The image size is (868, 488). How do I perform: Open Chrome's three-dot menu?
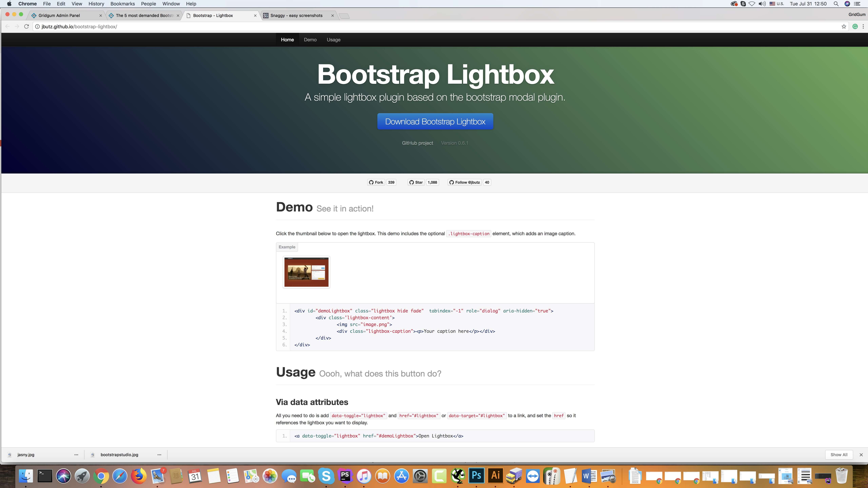(863, 26)
